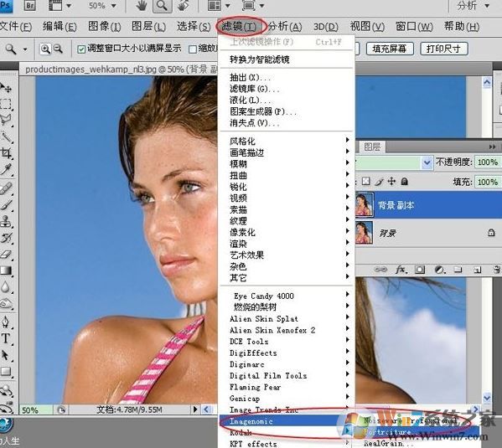Select the Rectangular Marquee tool
This screenshot has width=502, height=448.
point(6,104)
